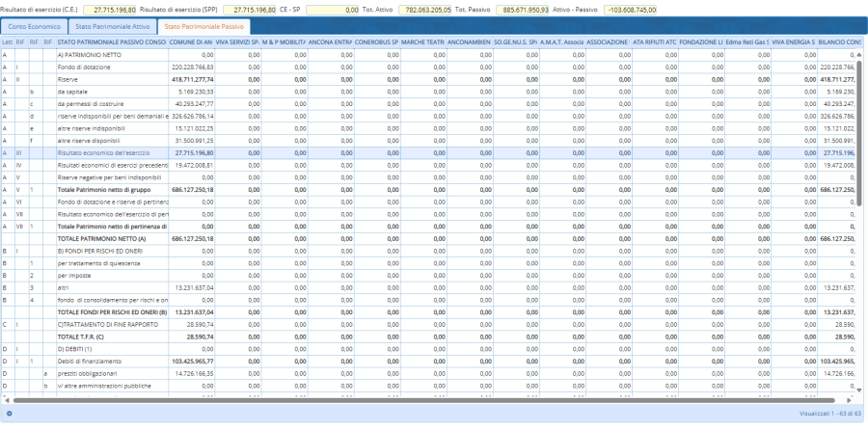Click the Attivo - Passivo difference field
The height and width of the screenshot is (430, 868).
click(632, 9)
